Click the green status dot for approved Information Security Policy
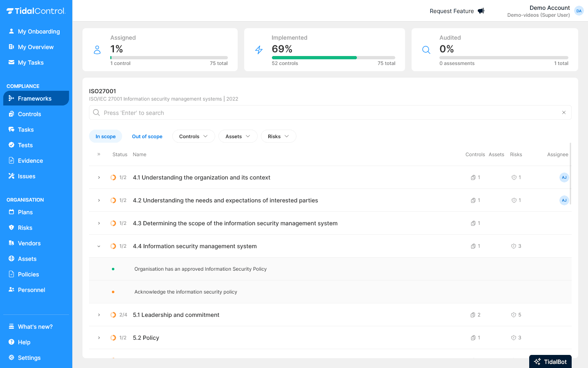Viewport: 588px width, 368px height. pos(113,269)
